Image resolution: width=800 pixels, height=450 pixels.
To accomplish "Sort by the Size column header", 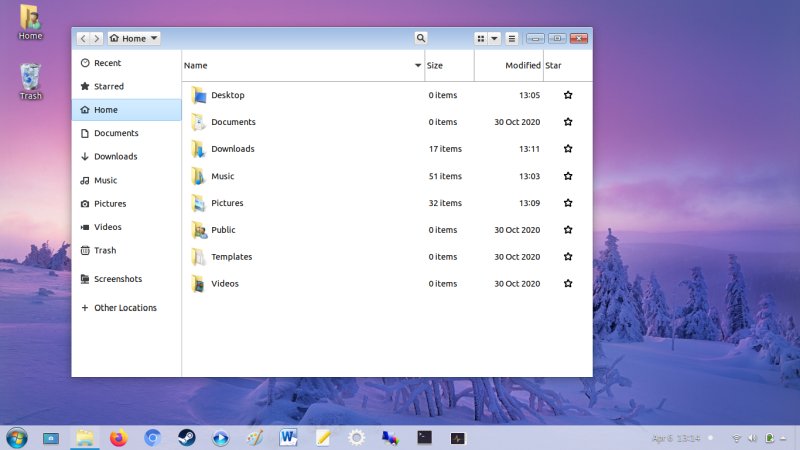I will pyautogui.click(x=449, y=65).
